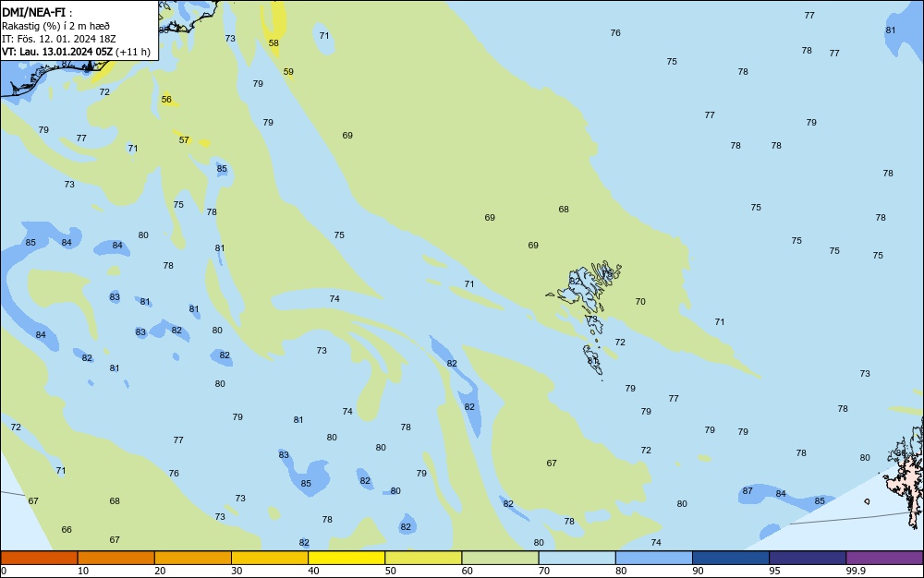Image resolution: width=924 pixels, height=578 pixels.
Task: Choose the 80–90 medium blue legend swatch
Action: point(654,558)
